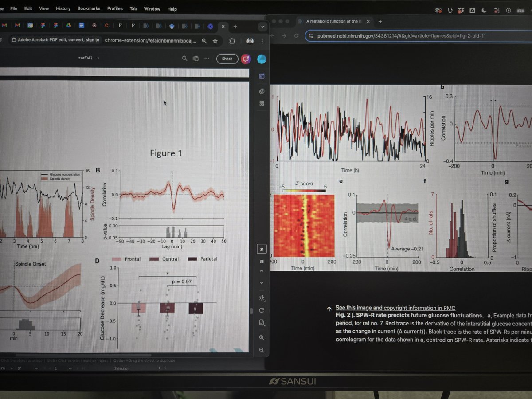Select the metabolic function article tab
This screenshot has width=532, height=399.
(335, 21)
